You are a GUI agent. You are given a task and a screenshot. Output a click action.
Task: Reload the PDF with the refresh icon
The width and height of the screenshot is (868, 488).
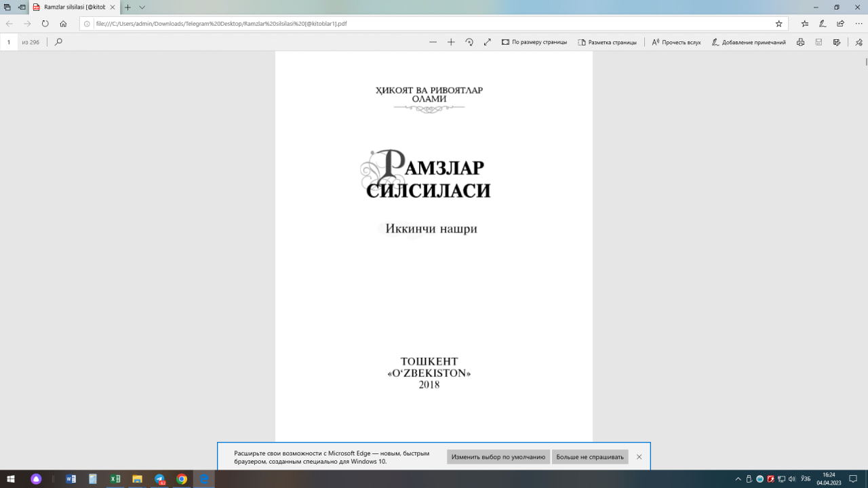45,23
